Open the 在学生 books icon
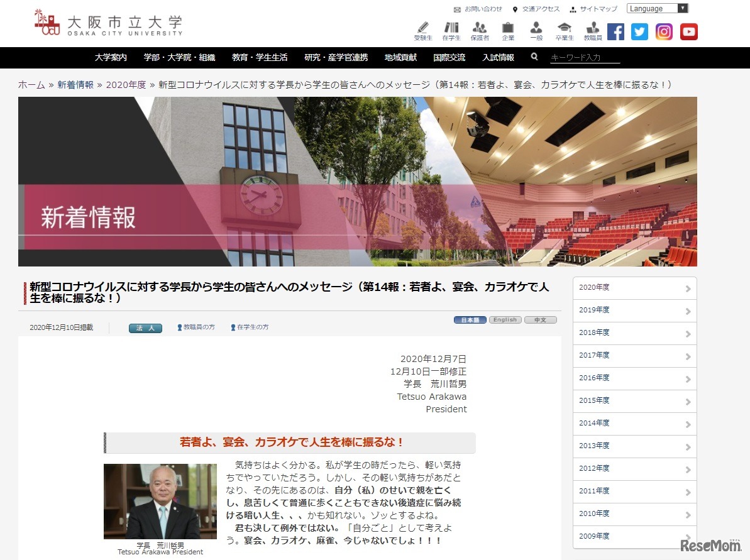Image resolution: width=750 pixels, height=560 pixels. (451, 31)
